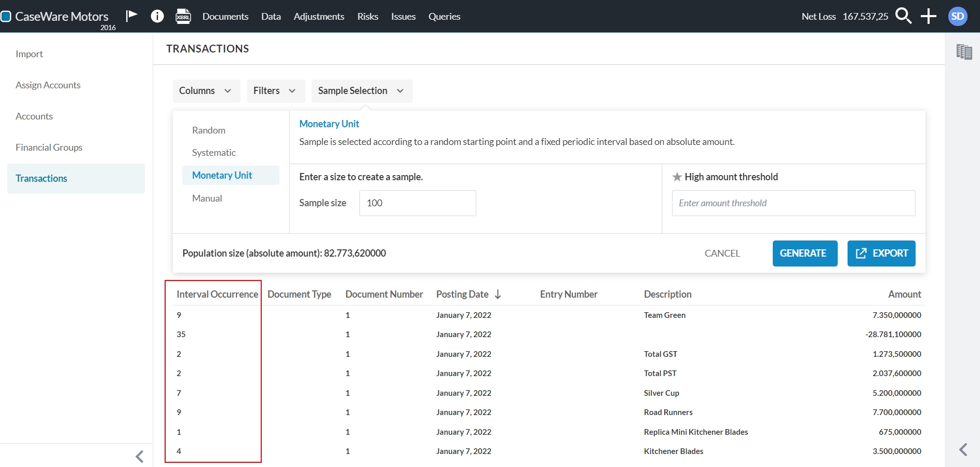
Task: Expand the Columns dropdown
Action: pos(206,91)
